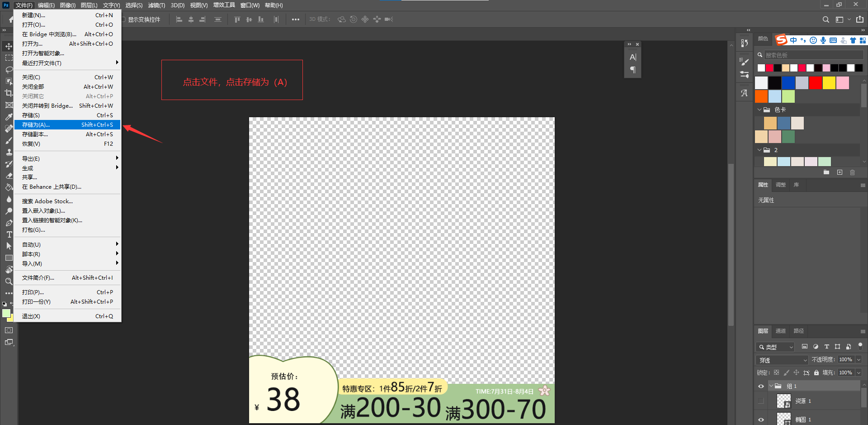This screenshot has height=425, width=868.
Task: Show the hidden 资源 1 layer
Action: 761,401
